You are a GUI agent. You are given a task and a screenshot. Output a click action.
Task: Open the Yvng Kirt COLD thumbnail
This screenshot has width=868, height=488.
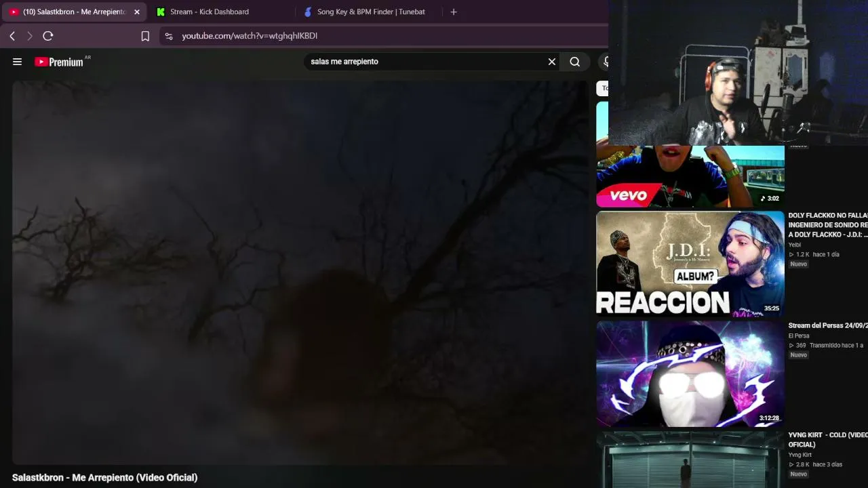pyautogui.click(x=690, y=460)
